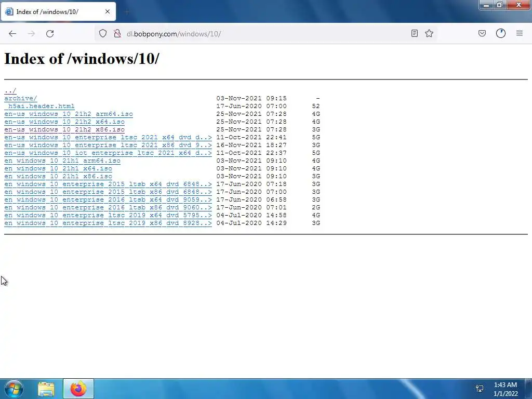Download en-us_windows_10_21h2_arm64.iso
Screen dimensions: 532x399
pyautogui.click(x=69, y=114)
